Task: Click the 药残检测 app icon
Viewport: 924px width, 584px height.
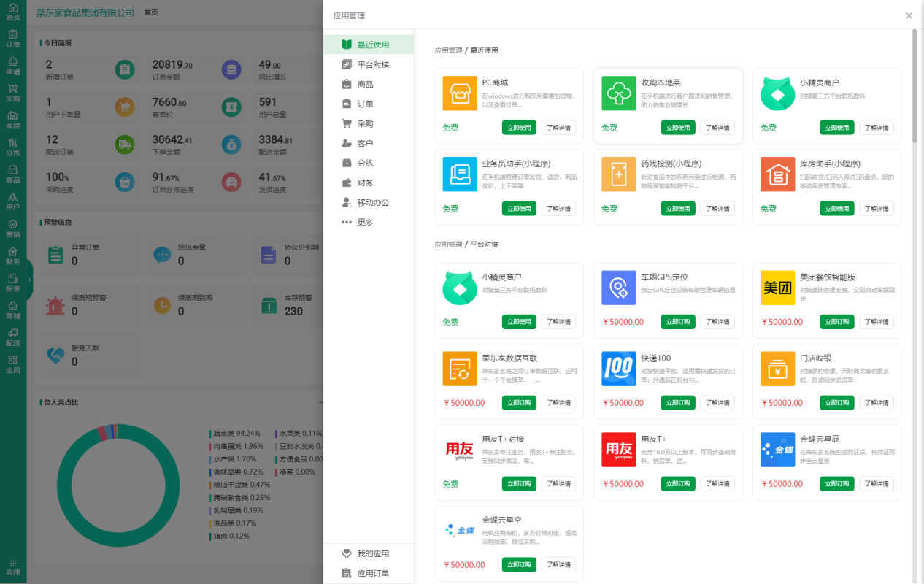Action: pyautogui.click(x=619, y=174)
